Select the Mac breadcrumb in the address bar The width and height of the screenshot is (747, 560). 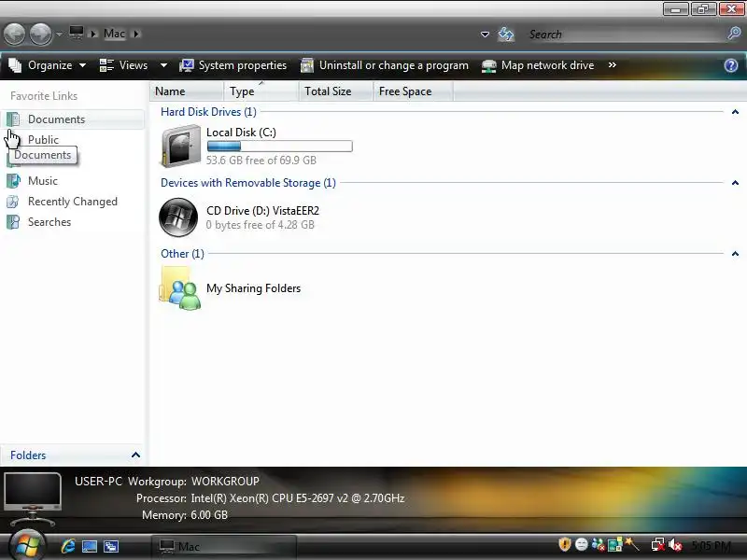pos(114,34)
